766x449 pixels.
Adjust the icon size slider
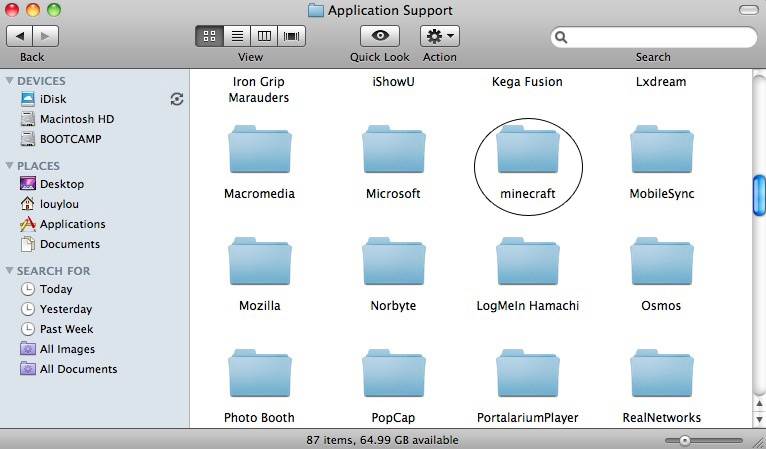click(x=685, y=441)
